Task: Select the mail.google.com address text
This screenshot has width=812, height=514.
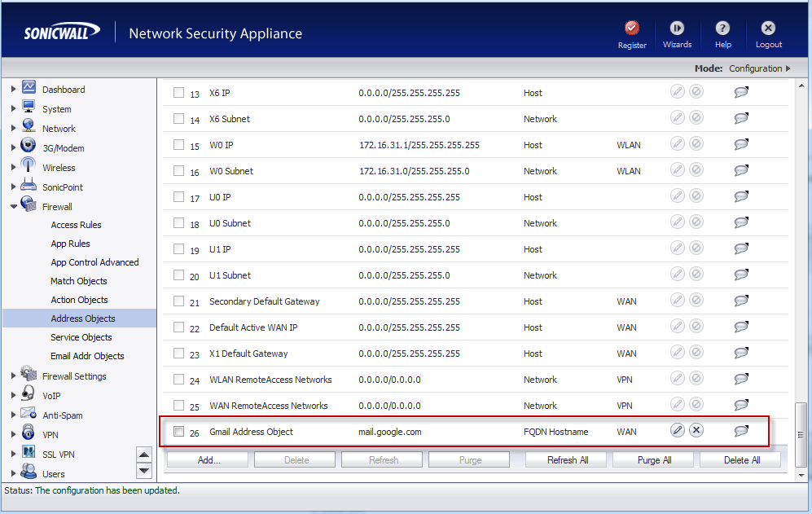Action: tap(390, 432)
